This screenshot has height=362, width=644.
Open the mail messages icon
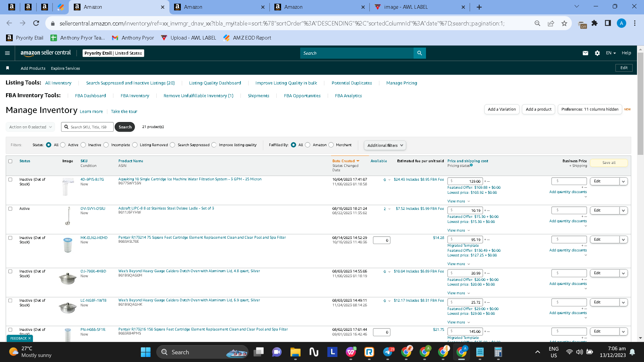(x=585, y=53)
